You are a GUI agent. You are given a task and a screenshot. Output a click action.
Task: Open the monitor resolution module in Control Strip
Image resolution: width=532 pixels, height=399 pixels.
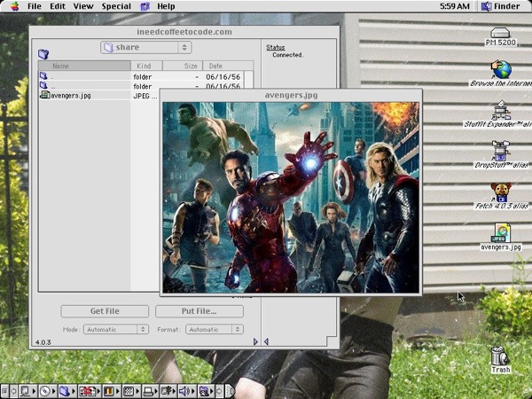pyautogui.click(x=130, y=391)
